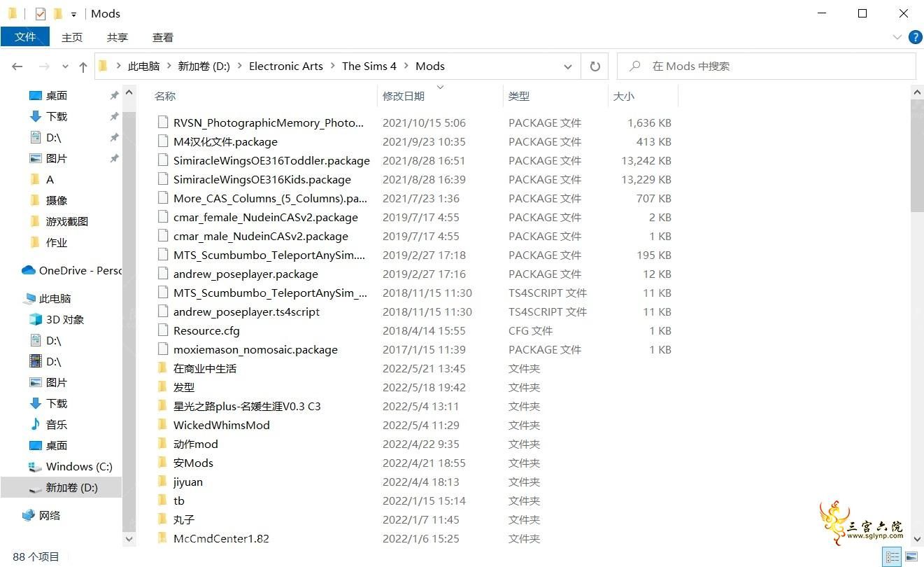Open the chevron after The Sims 4 breadcrumb
Screen dimensions: 924x567
pos(406,66)
